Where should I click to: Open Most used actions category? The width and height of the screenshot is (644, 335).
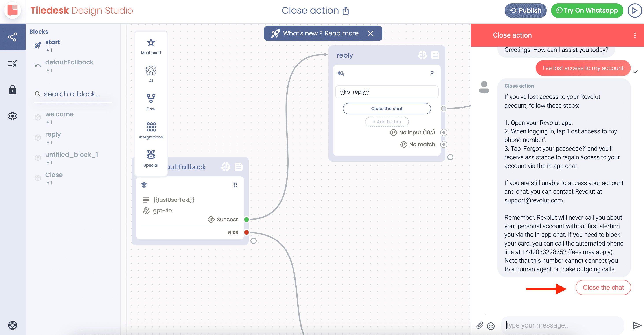151,46
